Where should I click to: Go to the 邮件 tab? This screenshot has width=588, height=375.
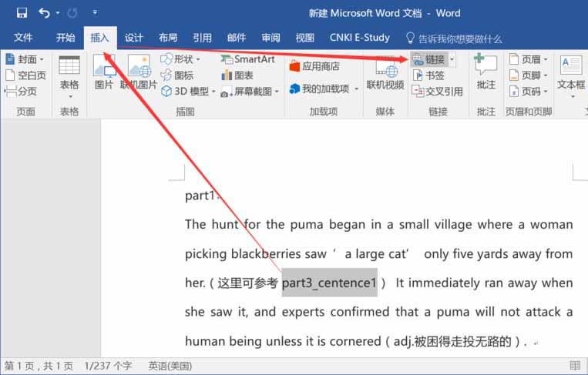pos(237,38)
